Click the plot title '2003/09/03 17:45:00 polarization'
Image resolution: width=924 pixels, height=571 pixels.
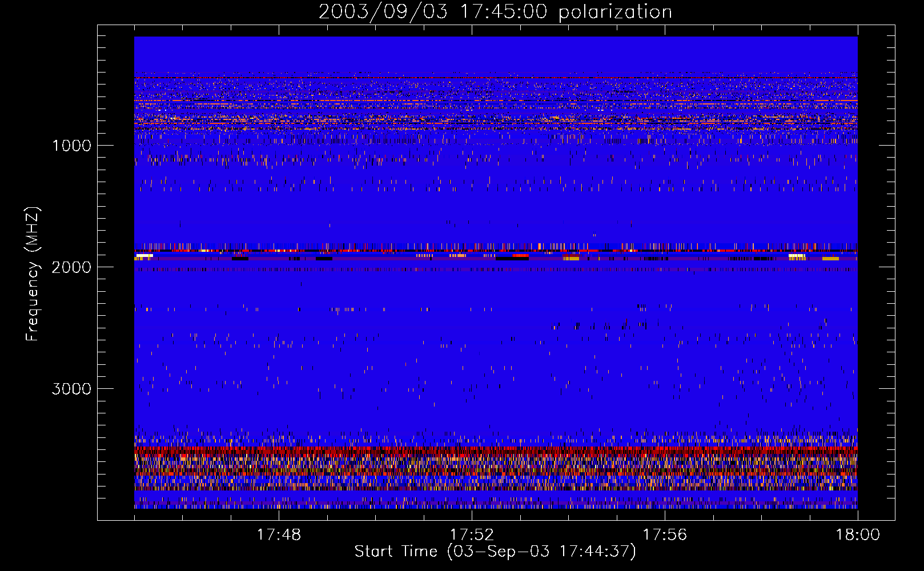click(495, 11)
